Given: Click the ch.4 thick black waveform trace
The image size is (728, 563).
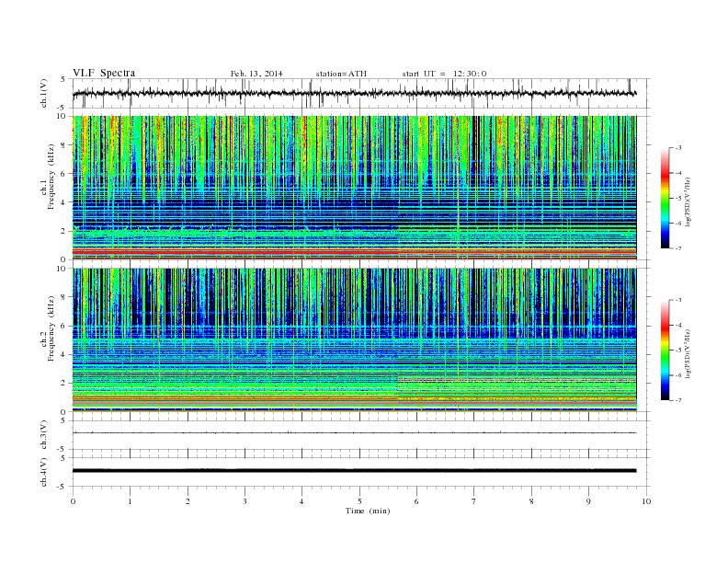Looking at the screenshot, I should coord(354,471).
